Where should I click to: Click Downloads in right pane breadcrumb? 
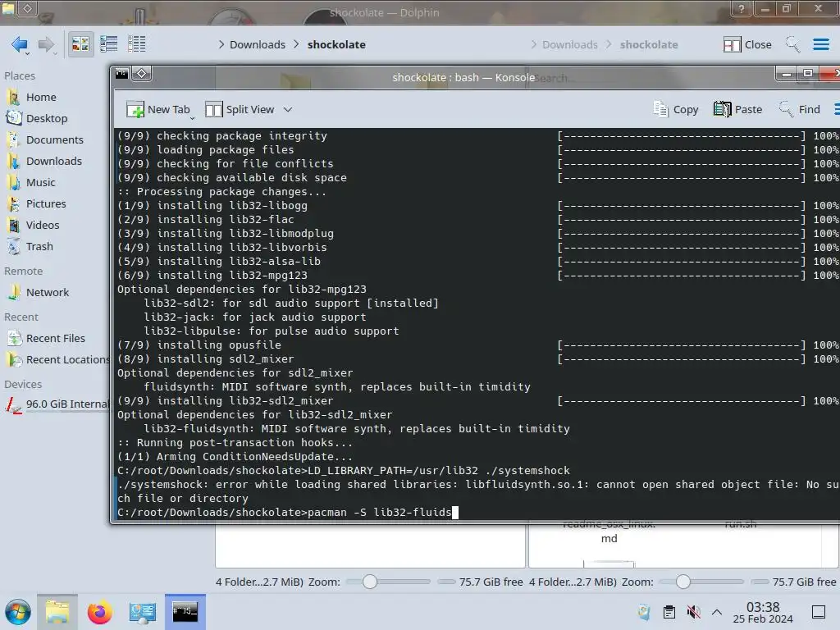(570, 44)
